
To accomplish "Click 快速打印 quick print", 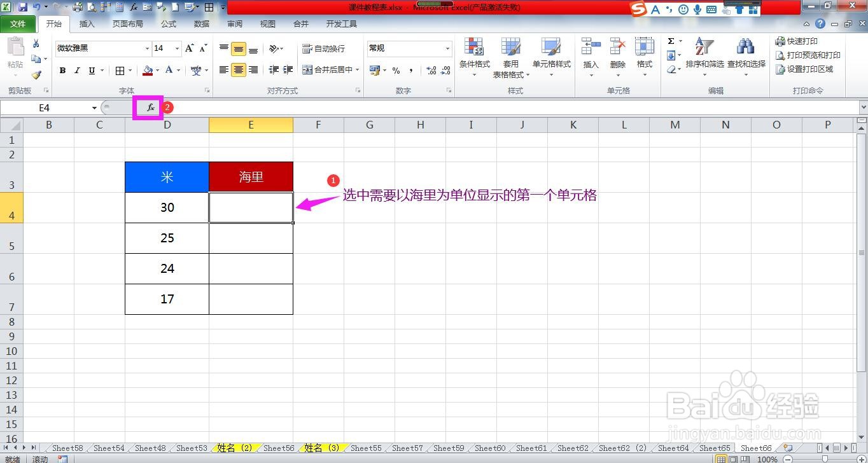I will 797,41.
